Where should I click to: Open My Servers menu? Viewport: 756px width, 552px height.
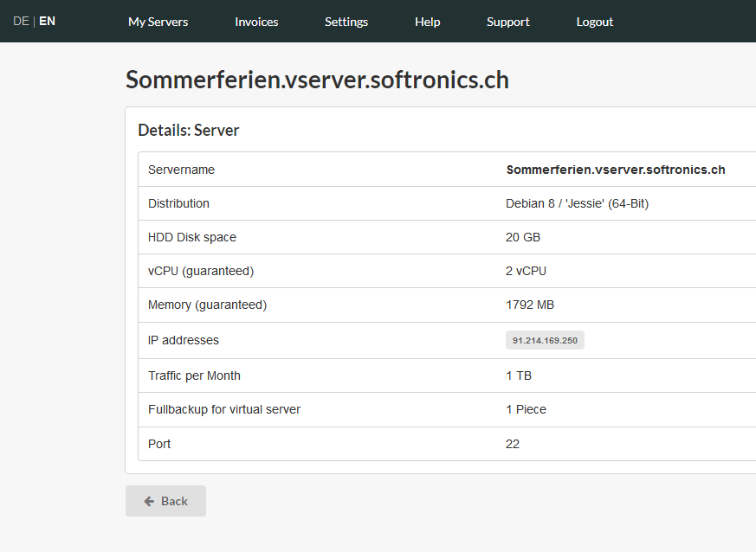[158, 22]
